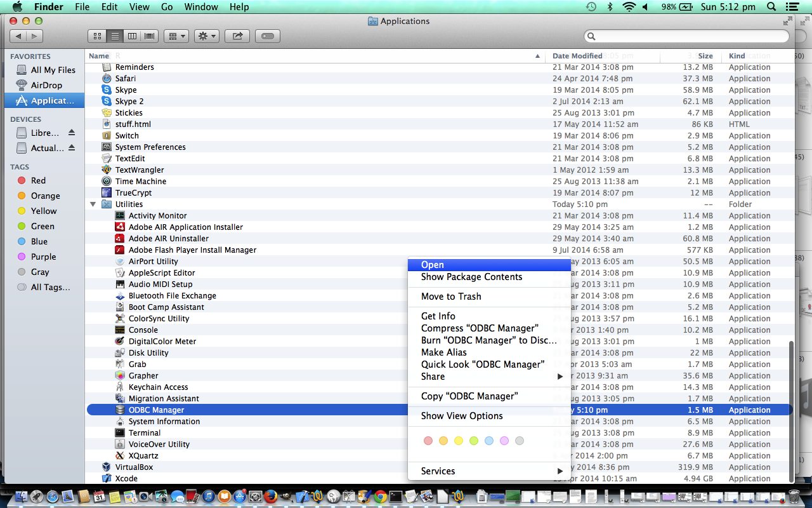Eject the Actual… device in sidebar
The height and width of the screenshot is (508, 812).
tap(72, 148)
